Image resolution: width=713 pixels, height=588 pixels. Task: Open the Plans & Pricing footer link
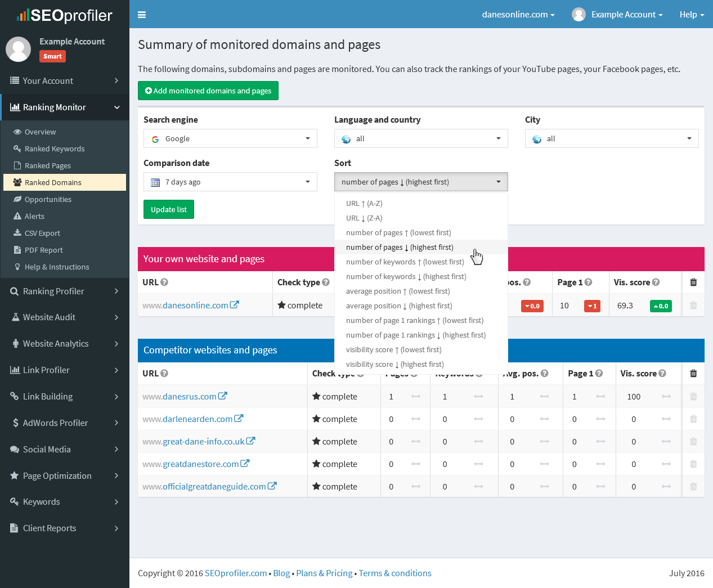click(x=324, y=573)
